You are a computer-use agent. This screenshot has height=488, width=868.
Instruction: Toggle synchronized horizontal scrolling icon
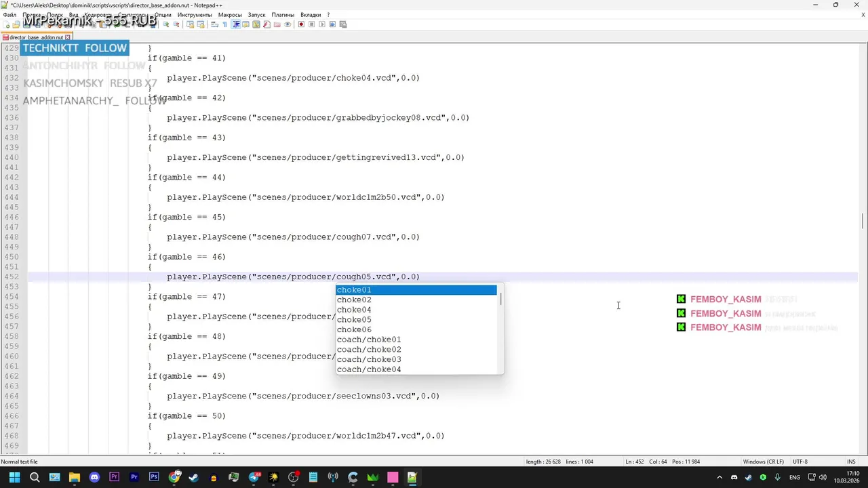click(201, 24)
